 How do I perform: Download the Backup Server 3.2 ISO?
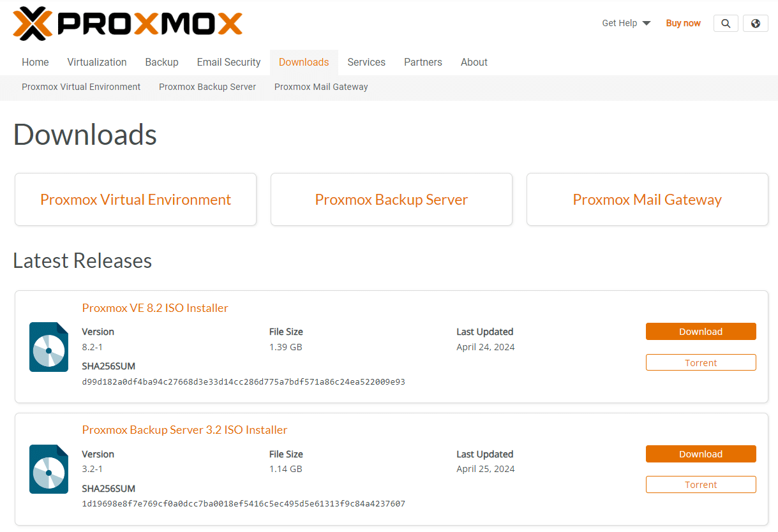coord(701,454)
